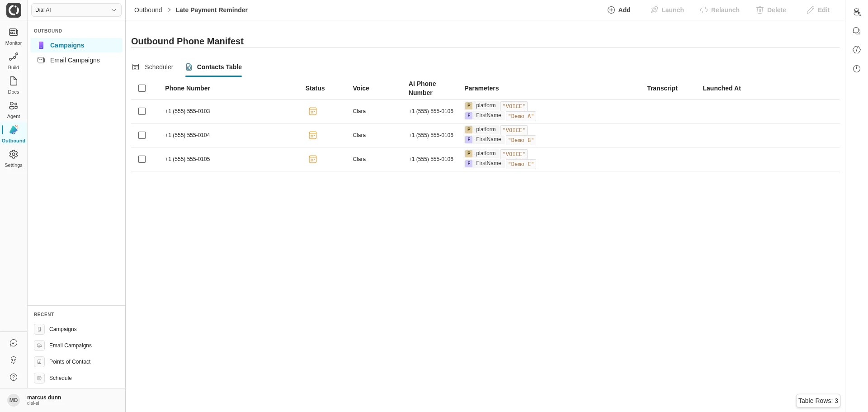Open the Agent section in sidebar
The height and width of the screenshot is (412, 868).
(14, 110)
